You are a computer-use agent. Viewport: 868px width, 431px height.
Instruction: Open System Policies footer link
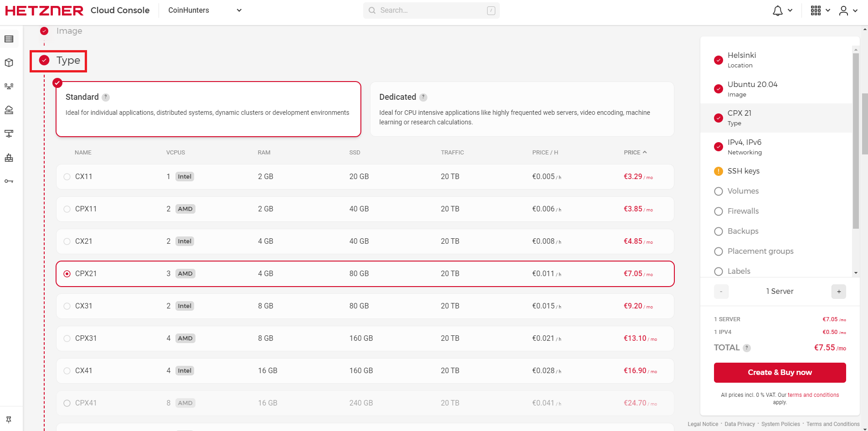[x=781, y=424]
